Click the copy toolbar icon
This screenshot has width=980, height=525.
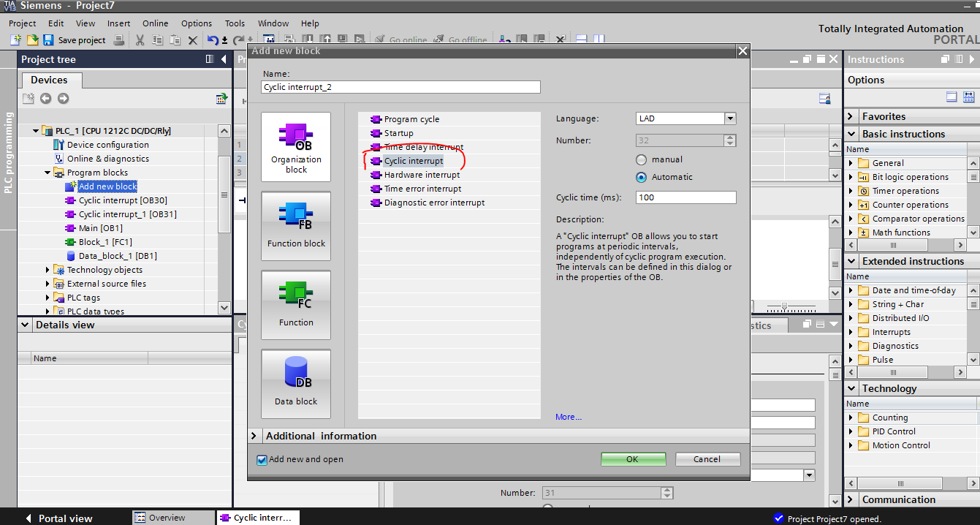pyautogui.click(x=158, y=40)
